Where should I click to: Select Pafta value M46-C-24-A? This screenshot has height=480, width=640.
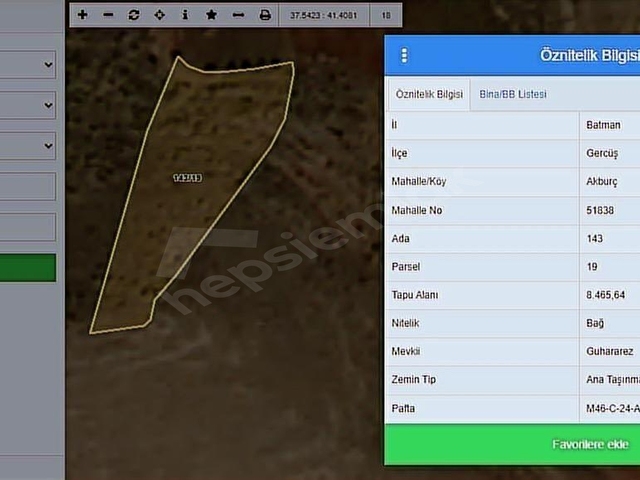click(613, 408)
